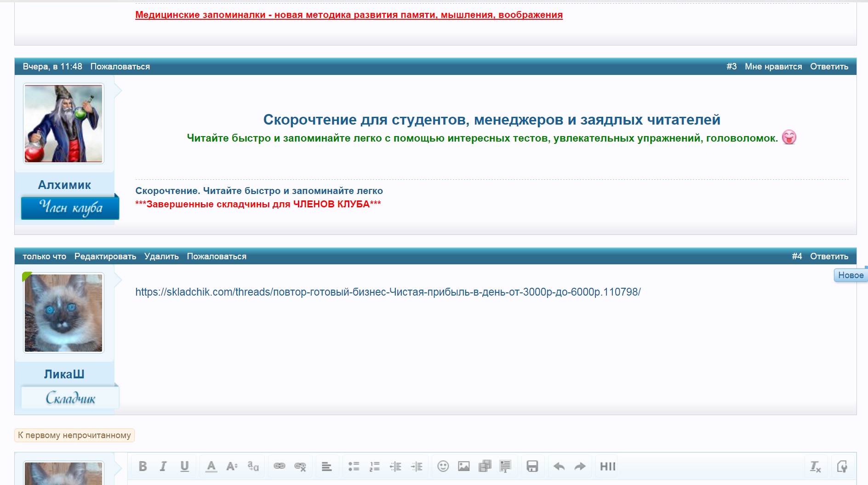This screenshot has height=485, width=868.
Task: Open the skladchik.com thread link
Action: [x=388, y=292]
